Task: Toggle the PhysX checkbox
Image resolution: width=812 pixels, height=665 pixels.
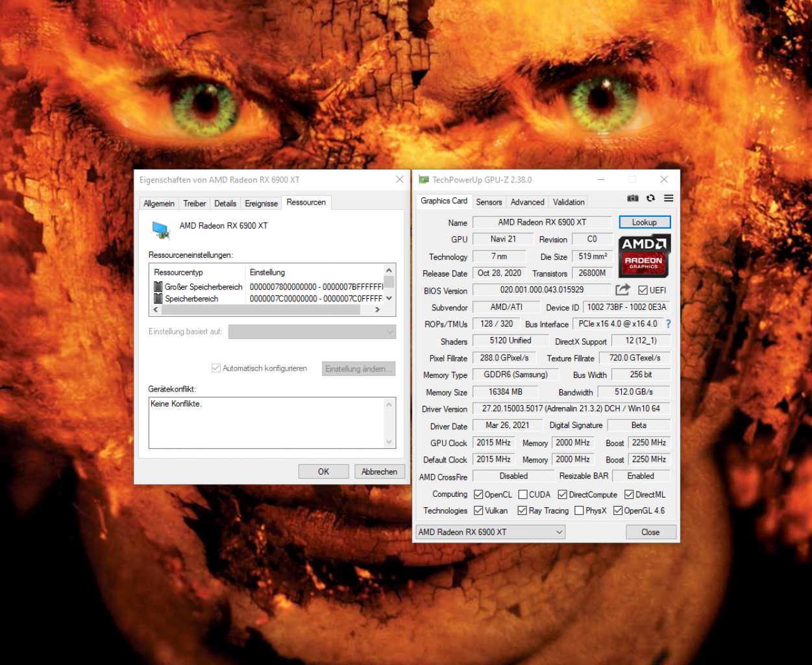Action: pos(579,510)
